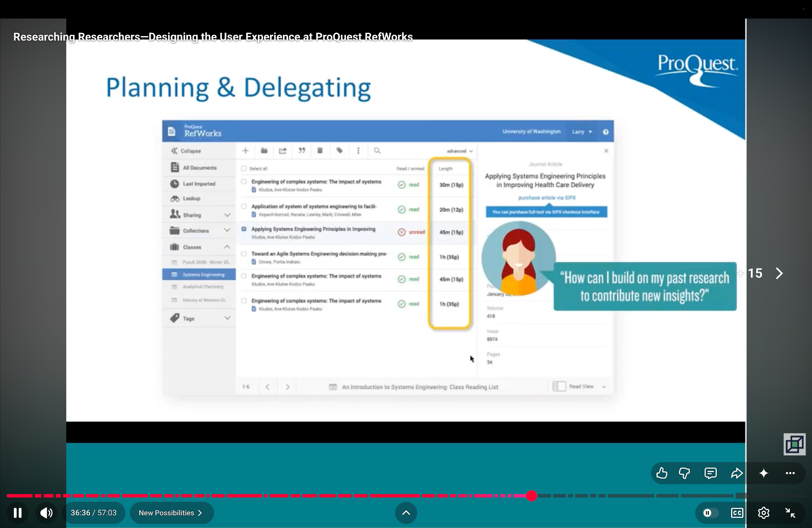
Task: Uncheck Applying Systems Engineering Principles row
Action: (x=244, y=229)
